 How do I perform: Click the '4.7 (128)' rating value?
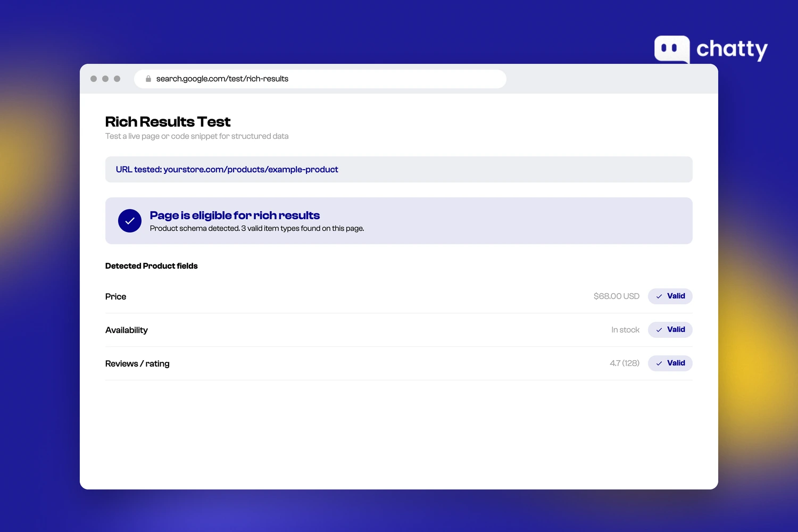625,363
